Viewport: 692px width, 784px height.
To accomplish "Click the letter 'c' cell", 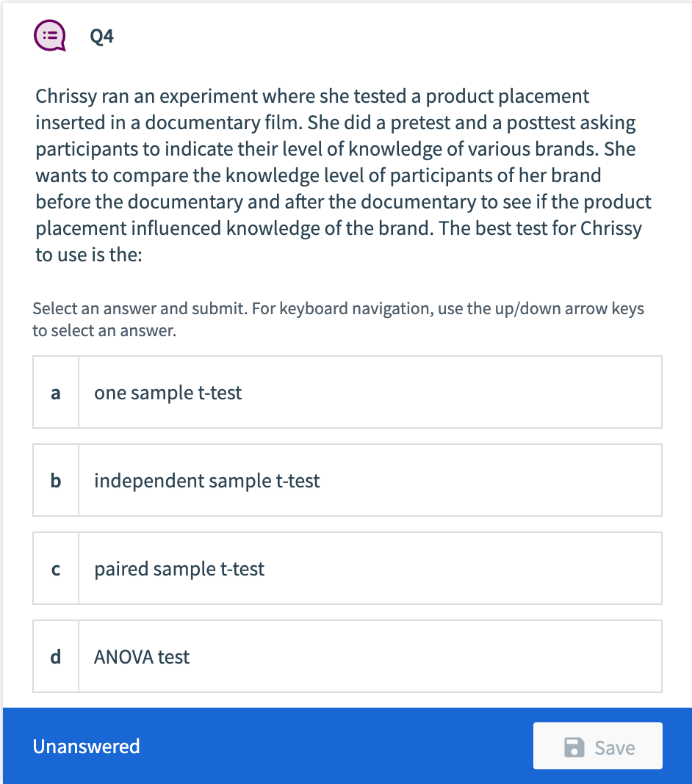I will [55, 568].
